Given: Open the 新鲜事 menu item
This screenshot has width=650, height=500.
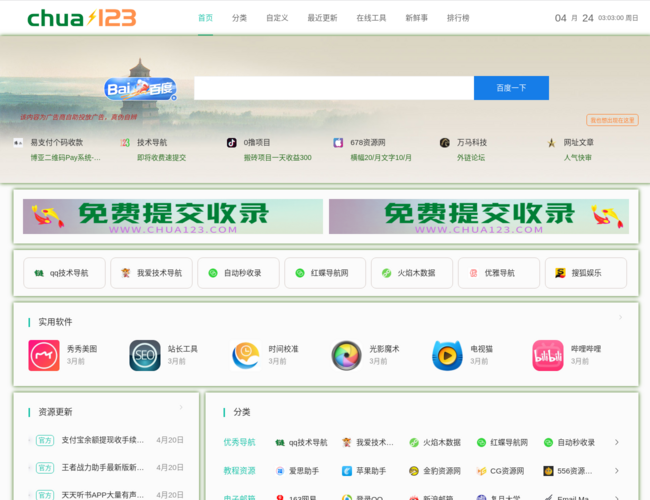Looking at the screenshot, I should 416,18.
